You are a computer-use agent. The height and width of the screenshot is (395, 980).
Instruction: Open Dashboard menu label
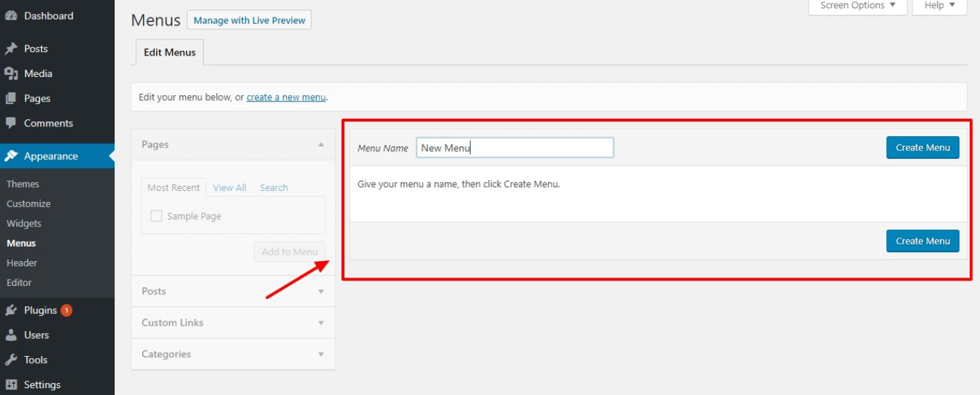[49, 16]
